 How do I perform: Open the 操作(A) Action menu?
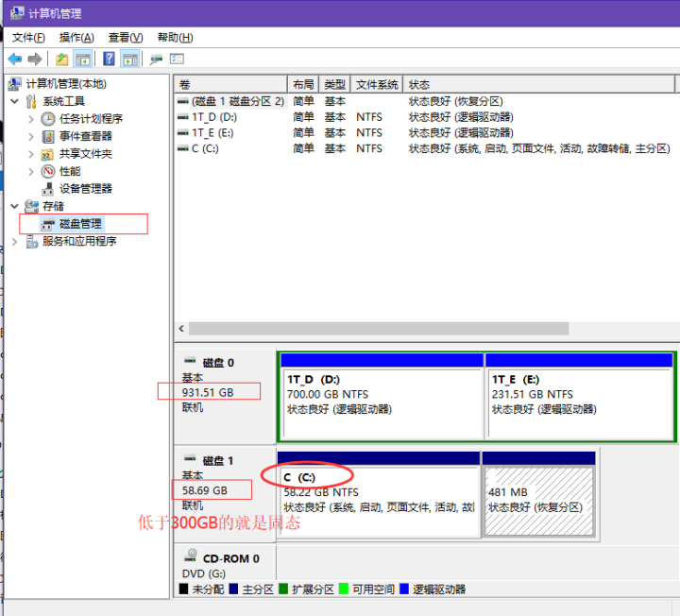76,37
